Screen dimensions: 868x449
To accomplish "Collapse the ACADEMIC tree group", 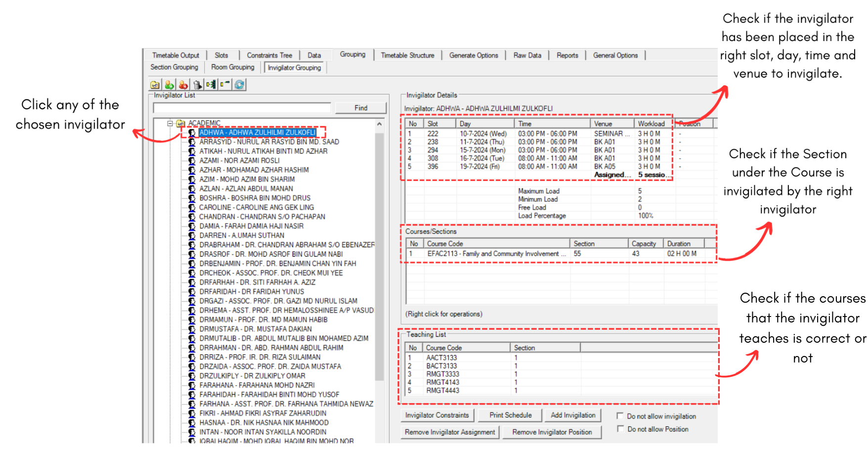I will tap(170, 123).
